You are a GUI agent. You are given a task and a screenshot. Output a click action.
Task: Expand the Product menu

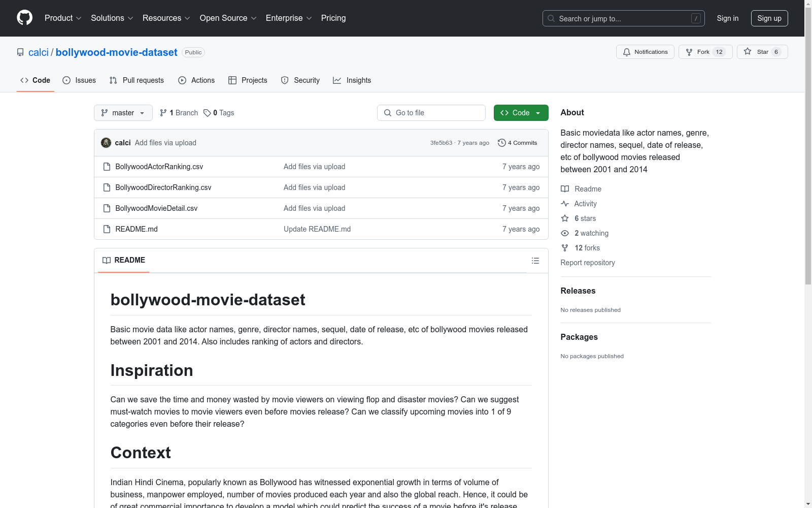tap(63, 18)
